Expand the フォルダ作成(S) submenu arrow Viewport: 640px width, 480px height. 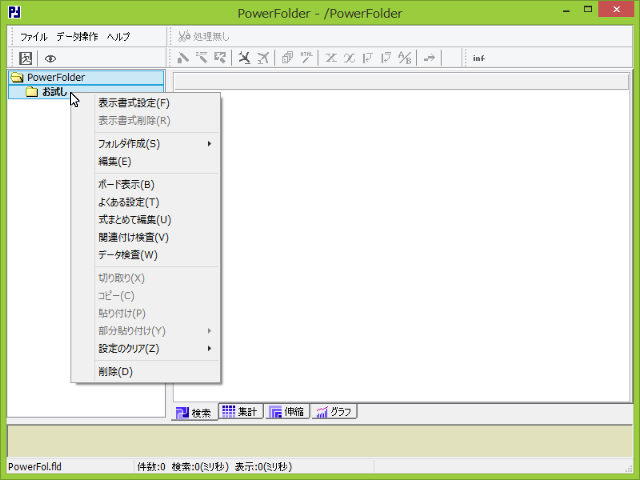click(209, 144)
